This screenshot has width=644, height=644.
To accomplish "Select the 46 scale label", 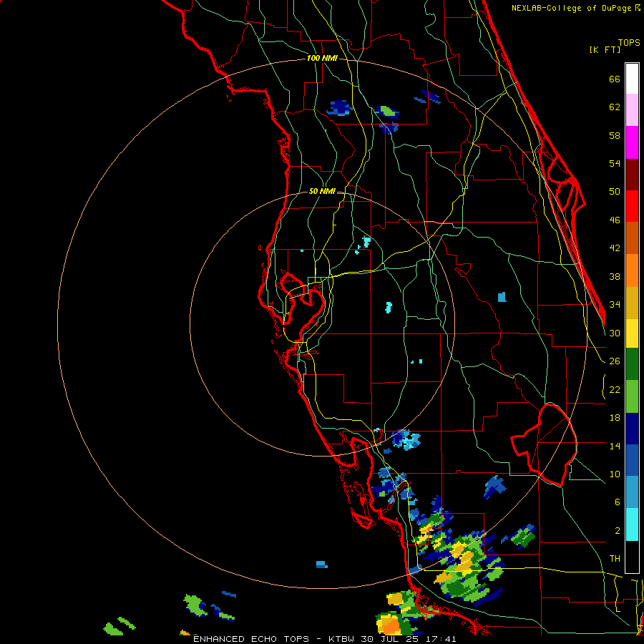I will tap(615, 220).
